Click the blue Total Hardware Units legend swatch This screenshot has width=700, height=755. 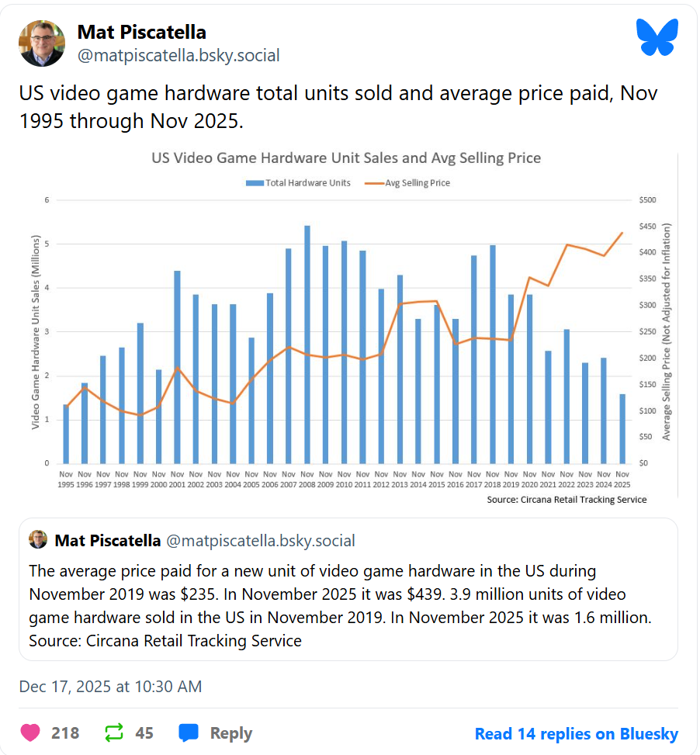(x=255, y=183)
